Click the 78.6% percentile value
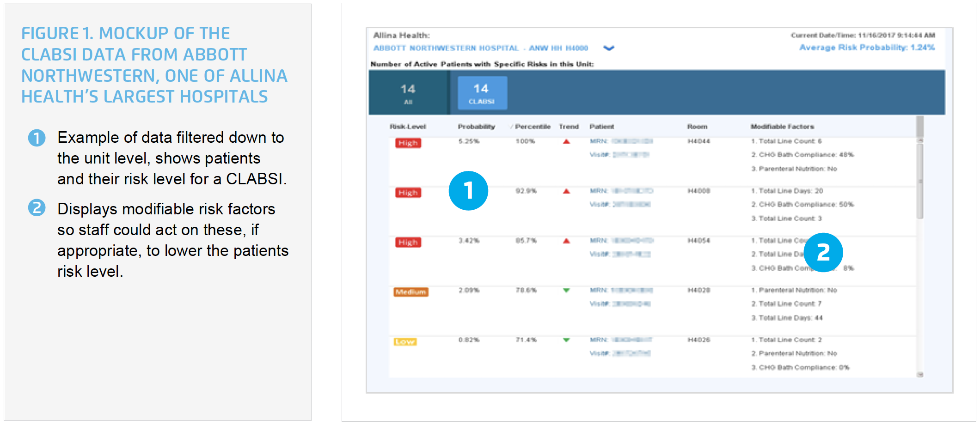980x425 pixels. [x=526, y=290]
